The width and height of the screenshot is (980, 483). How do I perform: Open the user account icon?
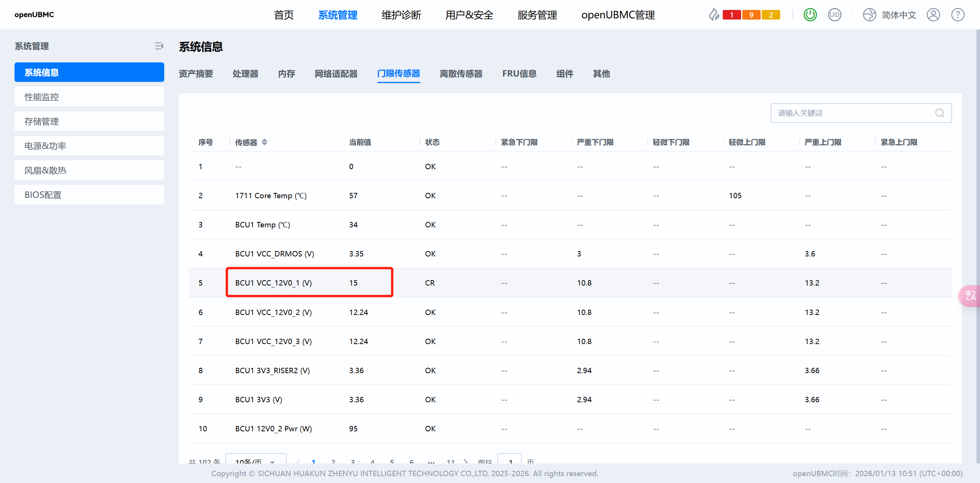click(x=933, y=15)
